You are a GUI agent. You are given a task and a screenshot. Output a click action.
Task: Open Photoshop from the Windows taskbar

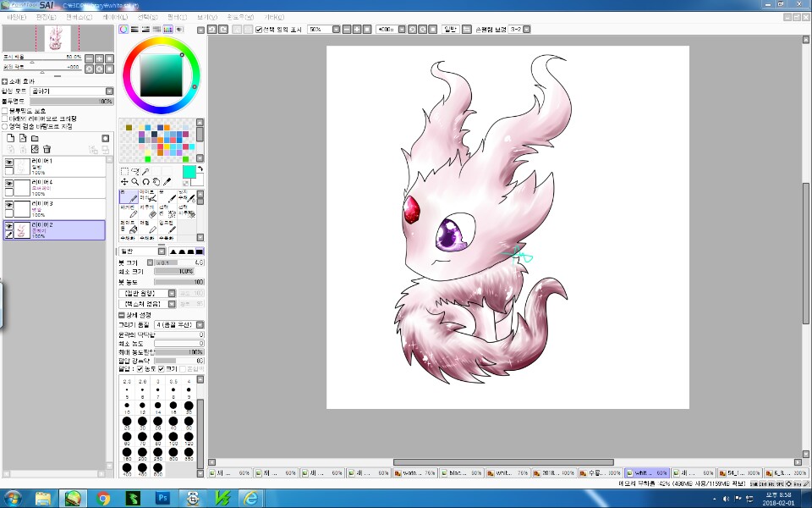(163, 498)
